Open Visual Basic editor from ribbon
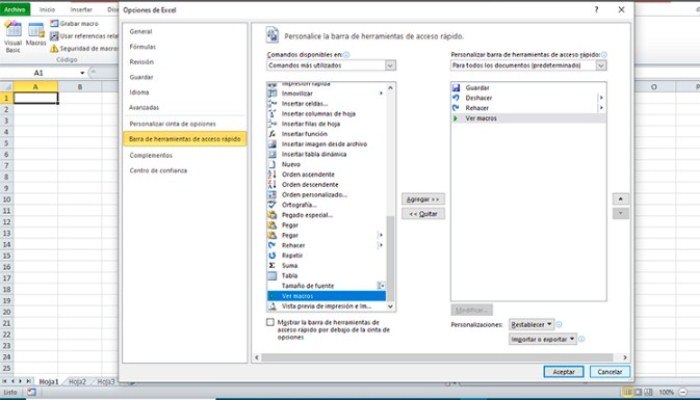Image resolution: width=700 pixels, height=400 pixels. [12, 37]
